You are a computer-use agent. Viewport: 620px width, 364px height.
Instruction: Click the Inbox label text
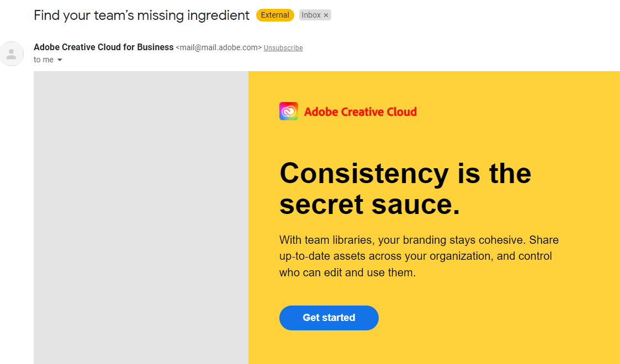point(311,15)
